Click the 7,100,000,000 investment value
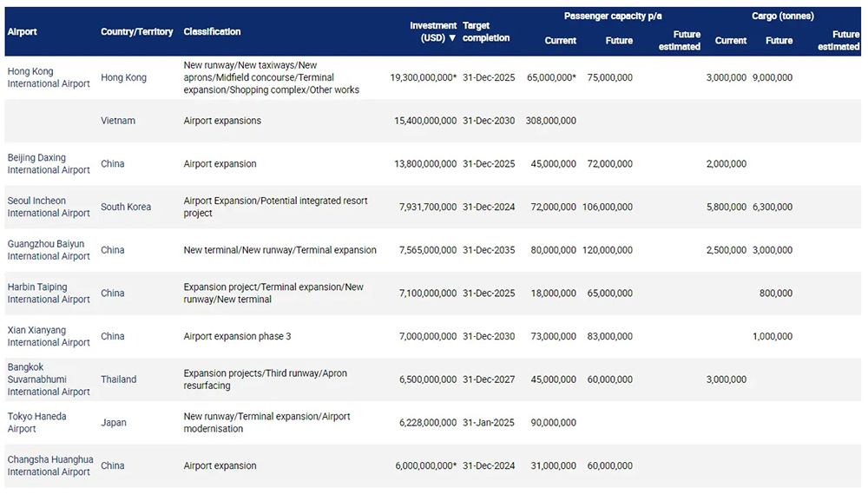868x495 pixels. (x=428, y=294)
